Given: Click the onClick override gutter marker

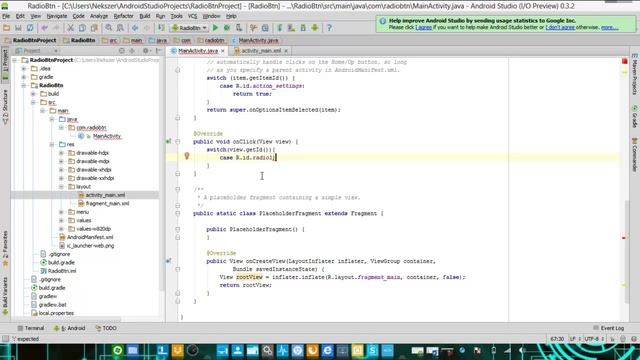Looking at the screenshot, I should 169,141.
